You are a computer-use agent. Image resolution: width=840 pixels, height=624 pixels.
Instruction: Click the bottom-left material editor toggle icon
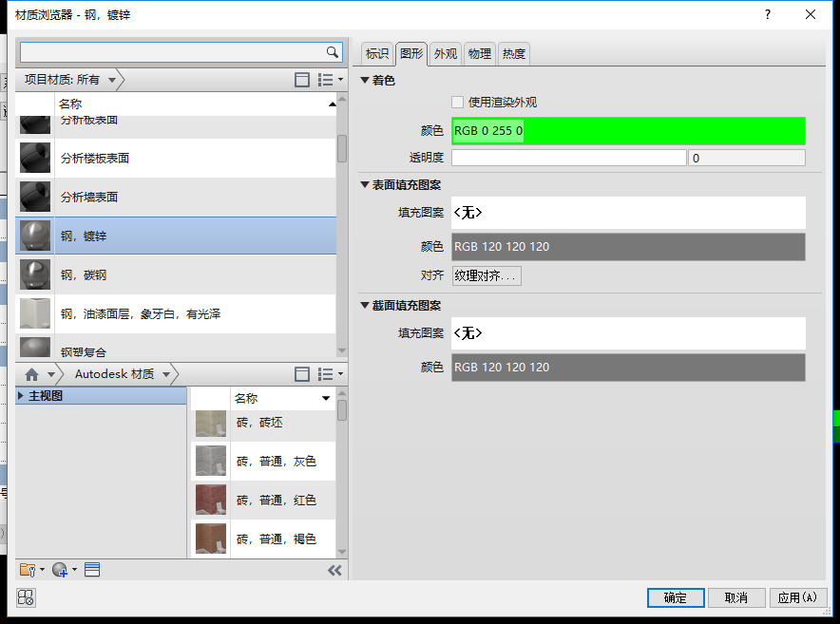point(26,597)
